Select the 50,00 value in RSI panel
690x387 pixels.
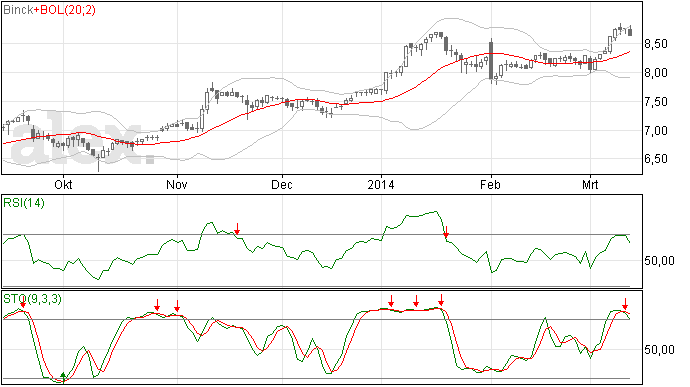pos(659,261)
